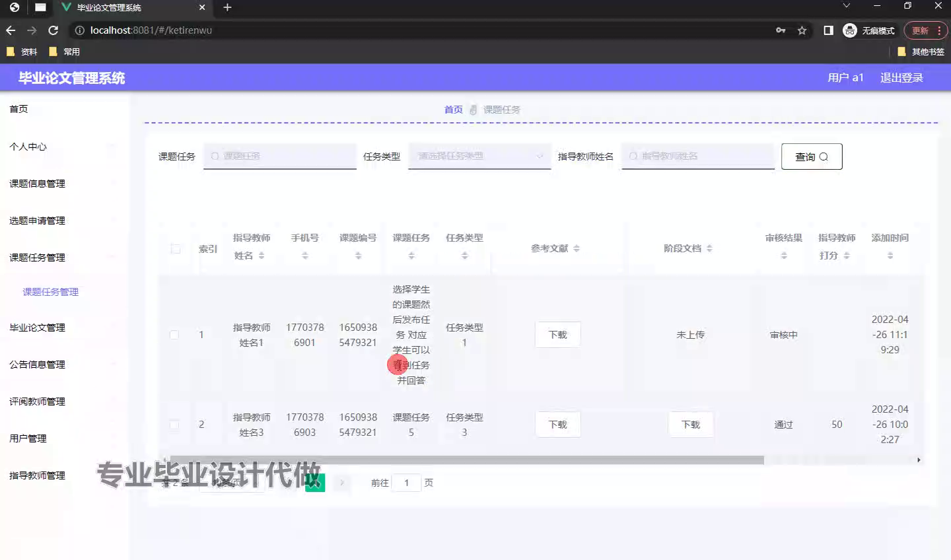Open the tab search chevron in title bar
The width and height of the screenshot is (951, 560).
[846, 5]
